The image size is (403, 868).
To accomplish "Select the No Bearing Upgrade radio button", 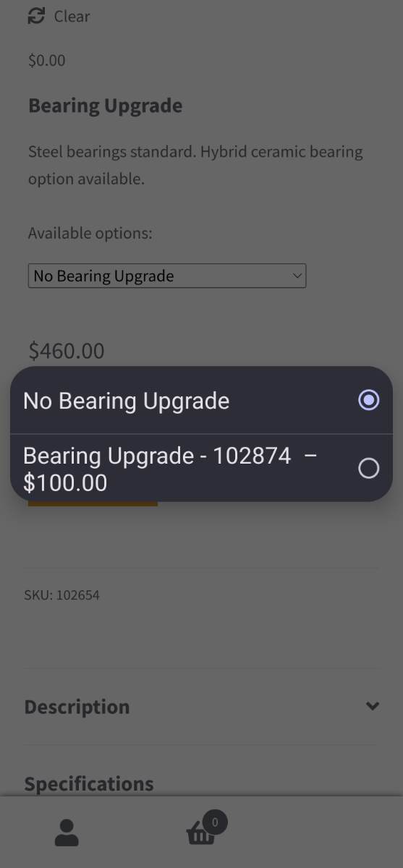I will pyautogui.click(x=369, y=400).
